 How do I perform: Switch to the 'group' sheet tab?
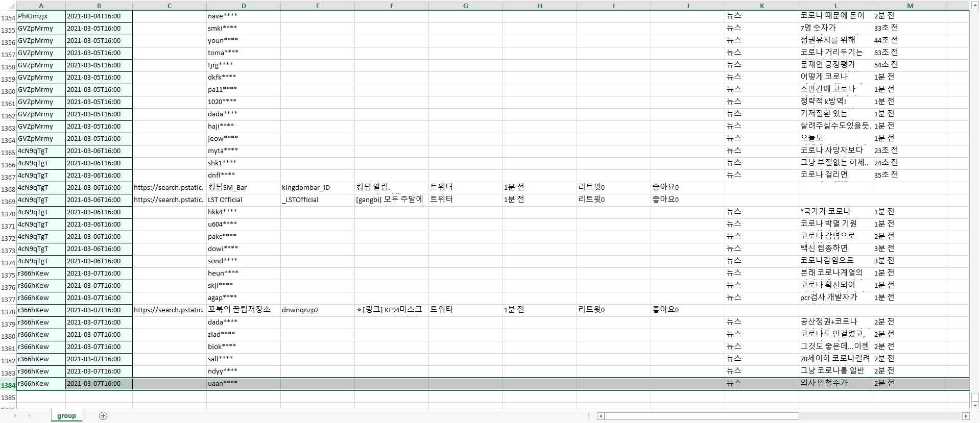[x=66, y=416]
